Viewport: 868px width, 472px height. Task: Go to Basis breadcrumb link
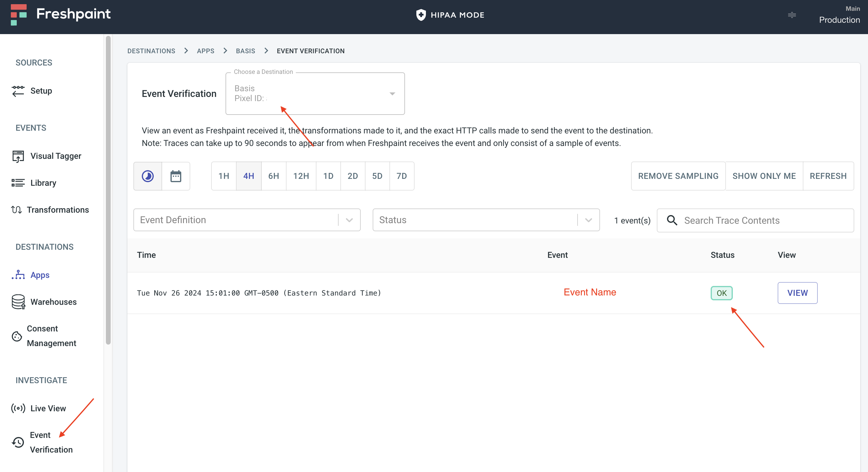point(245,51)
